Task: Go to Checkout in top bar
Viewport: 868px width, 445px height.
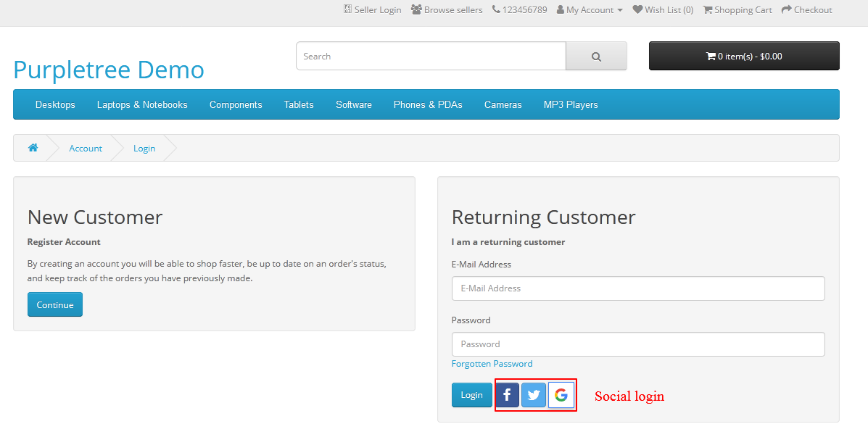Action: 806,10
